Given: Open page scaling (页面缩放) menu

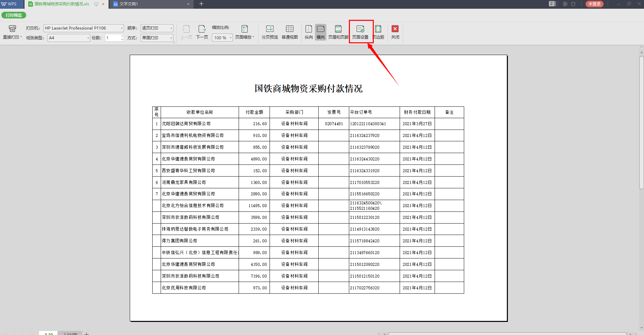Looking at the screenshot, I should coord(245,32).
